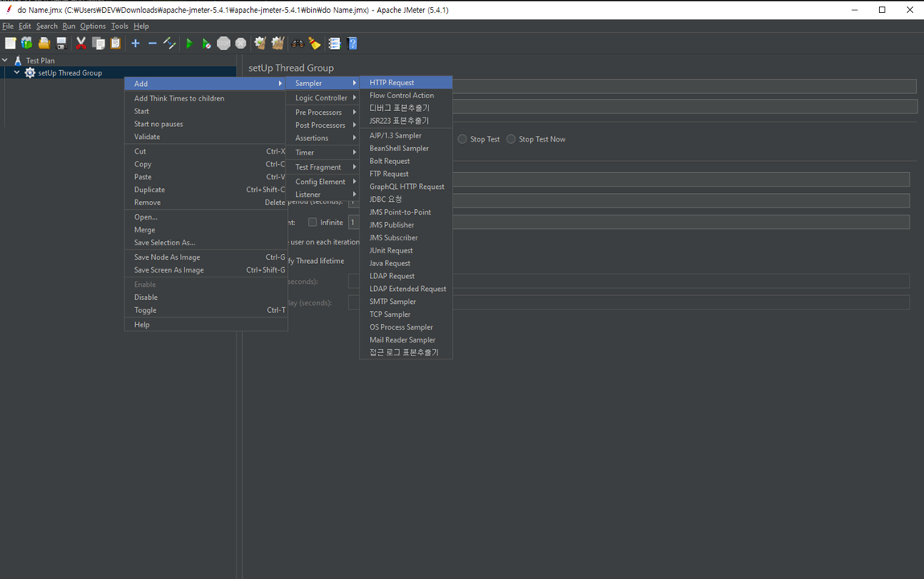Select Remove in context menu
Screen dimensions: 924x579
[x=206, y=203]
